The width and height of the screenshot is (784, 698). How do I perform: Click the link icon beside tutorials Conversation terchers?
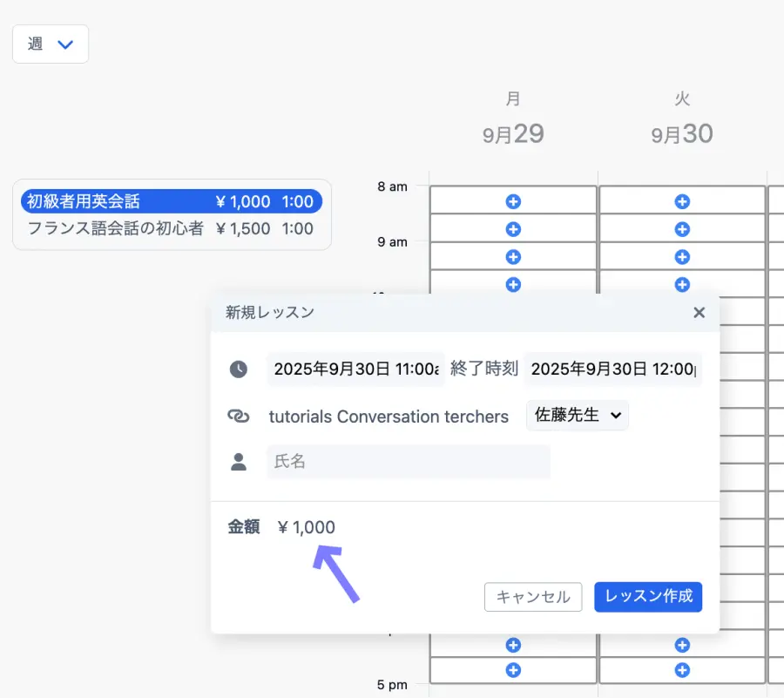239,417
